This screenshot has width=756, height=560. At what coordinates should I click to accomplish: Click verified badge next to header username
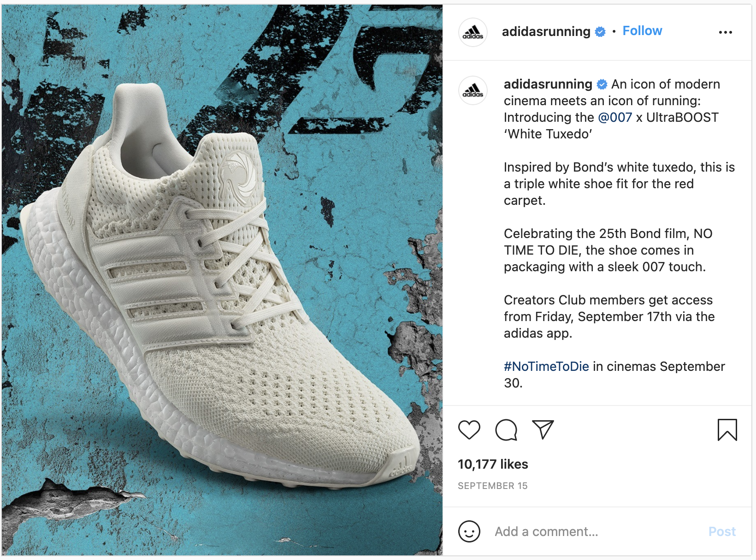click(600, 32)
